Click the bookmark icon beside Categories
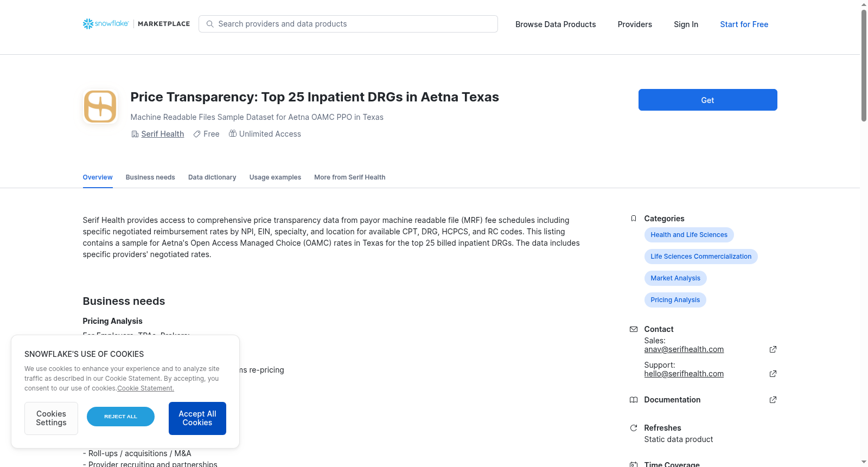 [633, 219]
